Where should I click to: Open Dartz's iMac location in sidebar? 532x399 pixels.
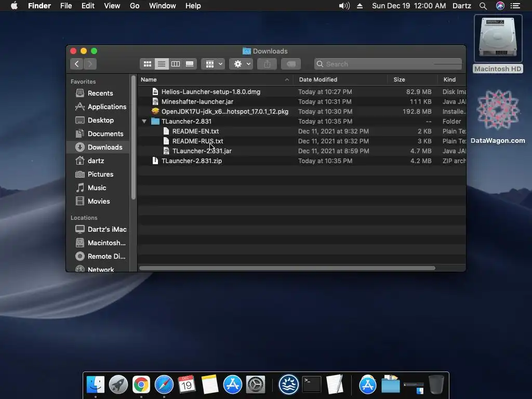pos(98,229)
